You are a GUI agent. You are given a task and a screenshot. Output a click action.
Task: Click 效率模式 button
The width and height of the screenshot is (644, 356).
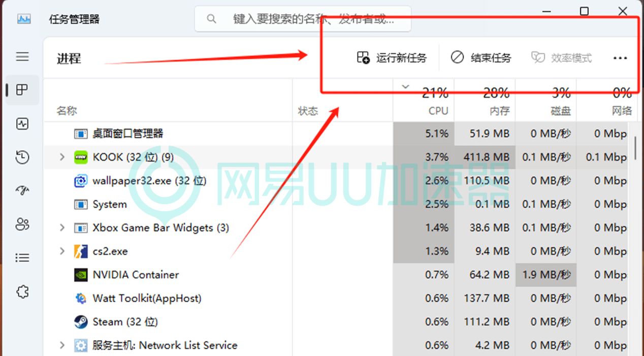coord(562,58)
